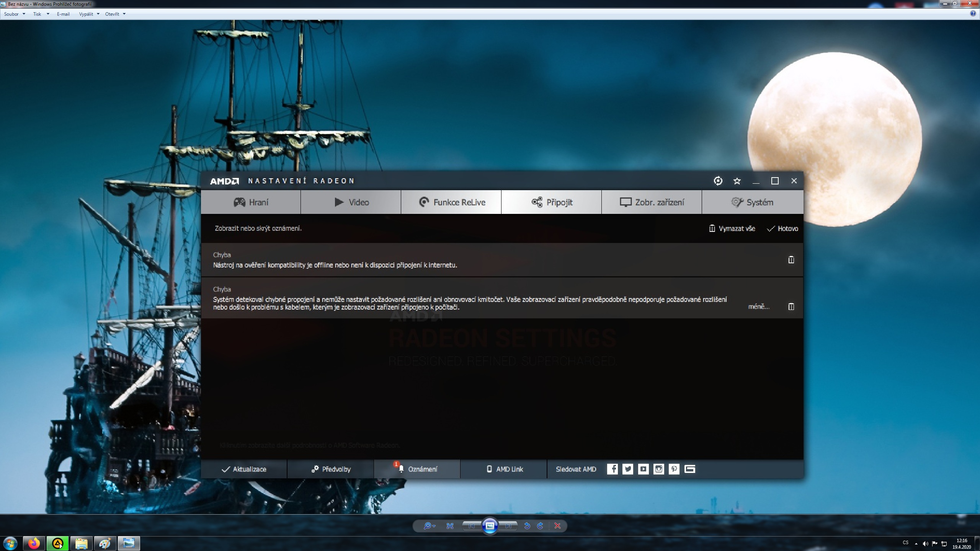Viewport: 980px width, 551px height.
Task: Open the Zobr. zařízení tab
Action: [652, 202]
